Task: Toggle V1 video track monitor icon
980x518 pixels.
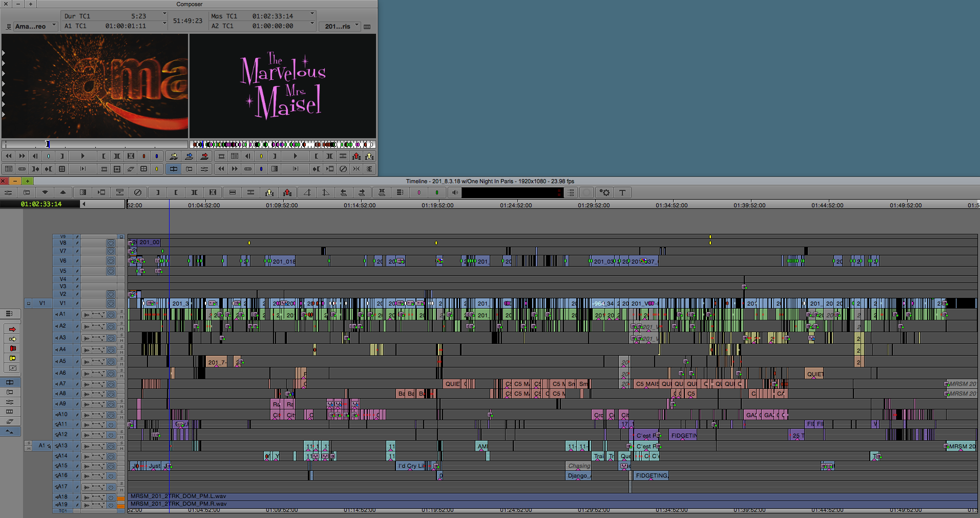Action: 111,303
